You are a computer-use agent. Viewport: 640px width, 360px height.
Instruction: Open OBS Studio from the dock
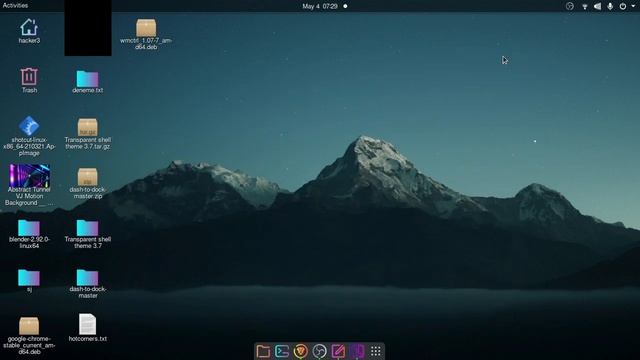[x=320, y=351]
